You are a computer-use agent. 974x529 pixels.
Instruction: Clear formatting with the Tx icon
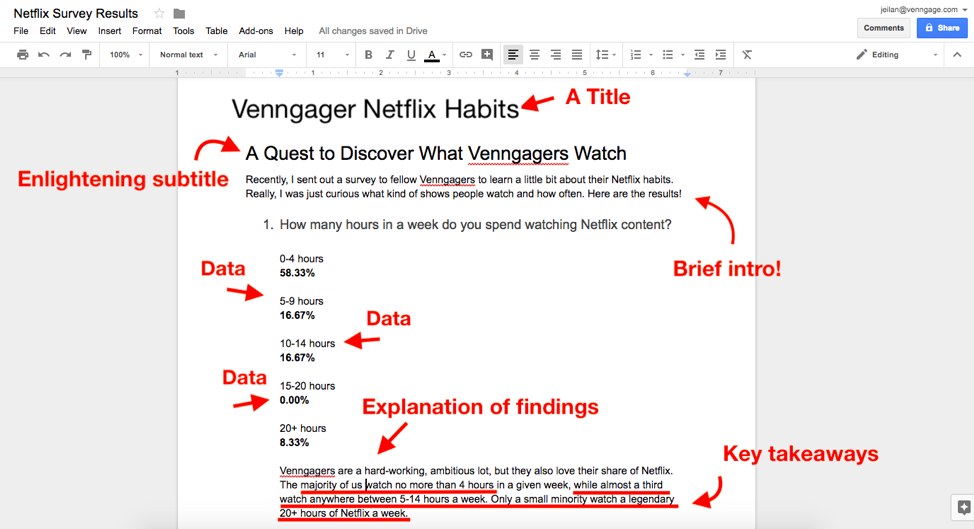[x=747, y=55]
